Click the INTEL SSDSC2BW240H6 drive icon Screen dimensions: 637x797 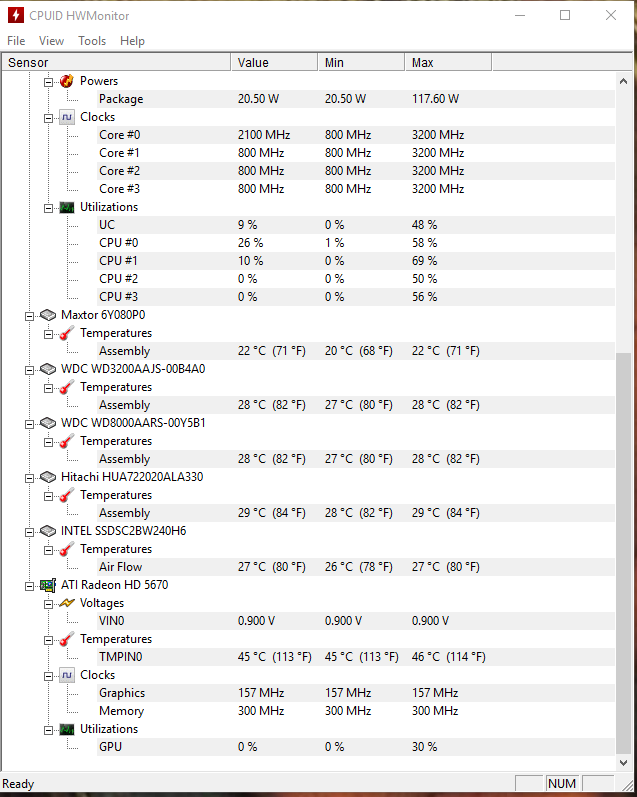(x=48, y=531)
